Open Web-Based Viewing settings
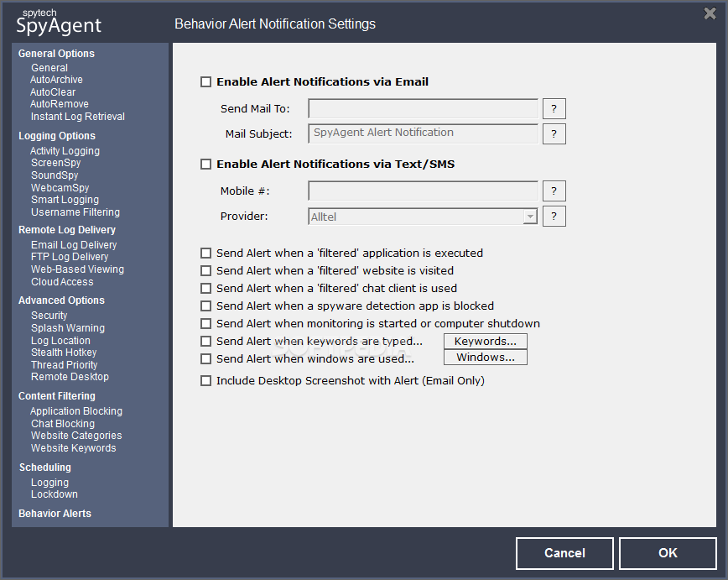The width and height of the screenshot is (728, 580). [77, 269]
